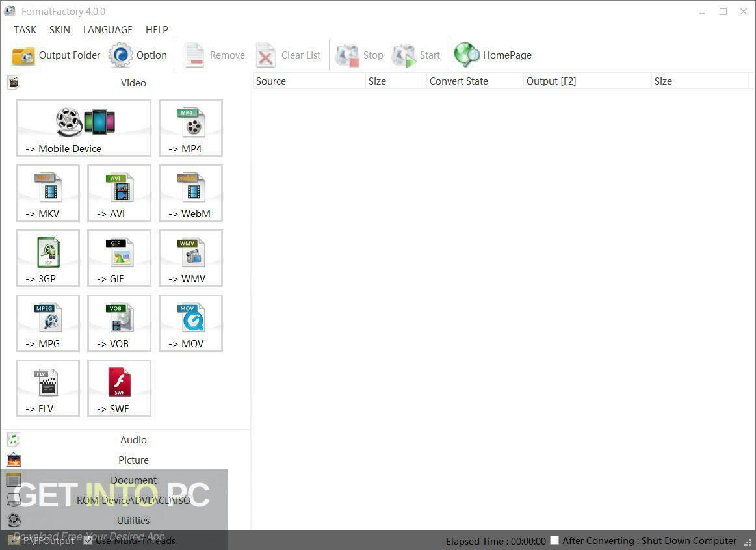This screenshot has width=756, height=550.
Task: Click the Elapsed Time 00:00:00 readout
Action: [x=495, y=542]
